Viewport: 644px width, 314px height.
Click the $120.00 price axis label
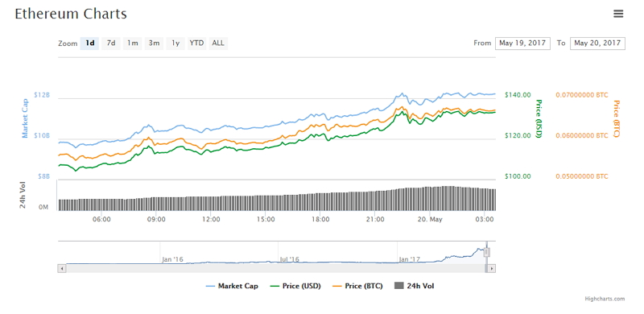pyautogui.click(x=518, y=135)
